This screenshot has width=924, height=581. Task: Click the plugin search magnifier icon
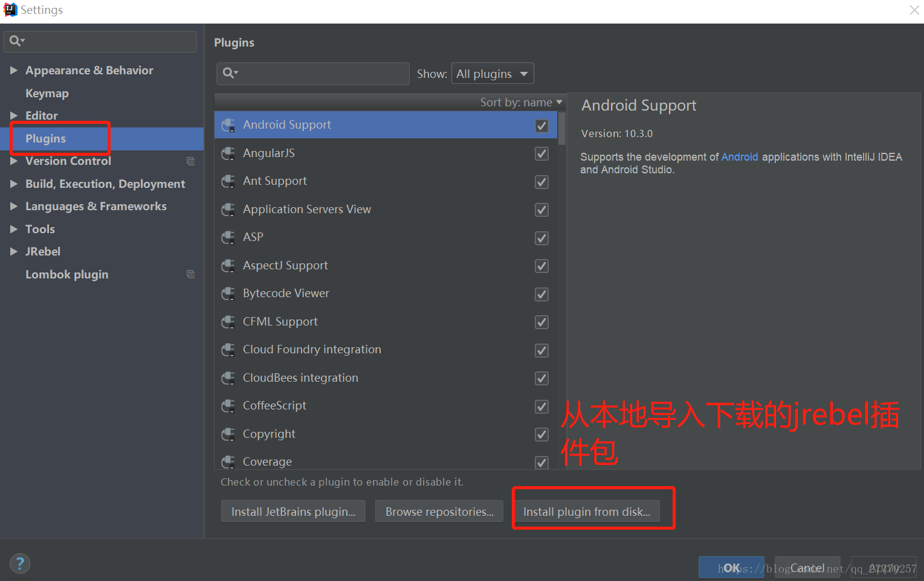pyautogui.click(x=230, y=73)
